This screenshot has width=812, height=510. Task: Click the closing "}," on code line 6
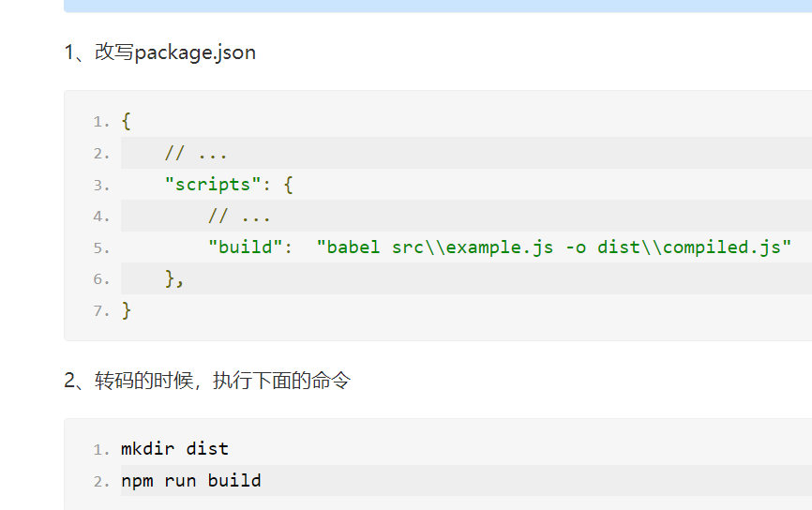click(x=174, y=278)
